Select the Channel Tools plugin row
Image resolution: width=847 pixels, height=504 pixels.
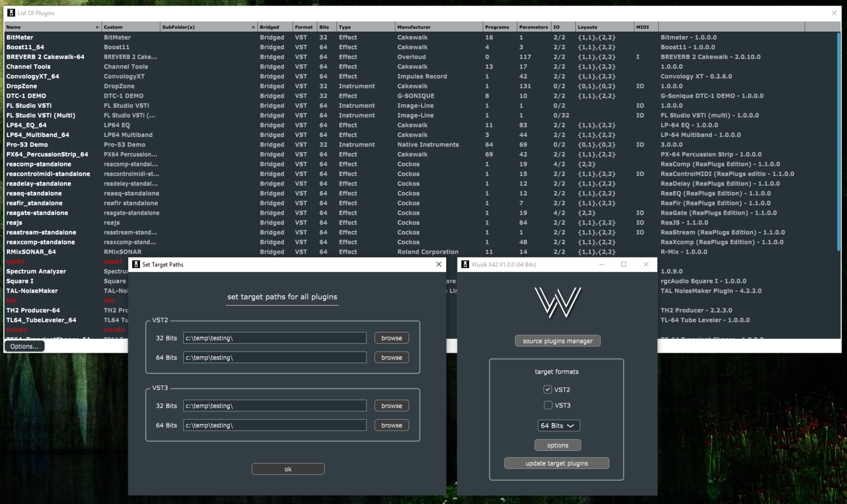click(421, 67)
